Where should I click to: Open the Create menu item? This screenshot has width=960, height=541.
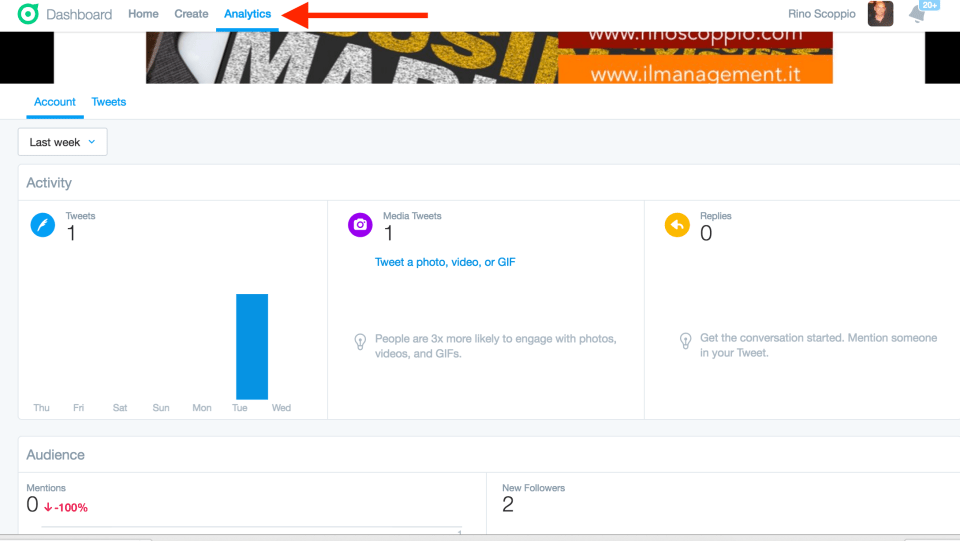191,14
